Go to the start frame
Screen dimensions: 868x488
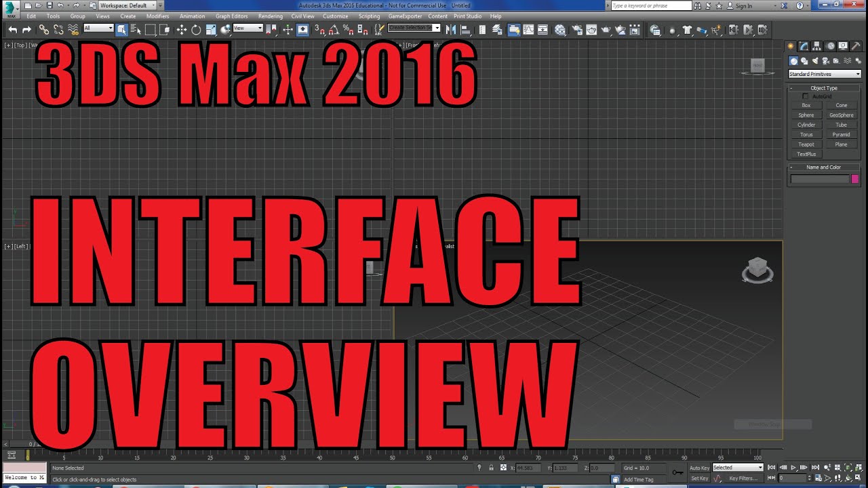point(771,467)
